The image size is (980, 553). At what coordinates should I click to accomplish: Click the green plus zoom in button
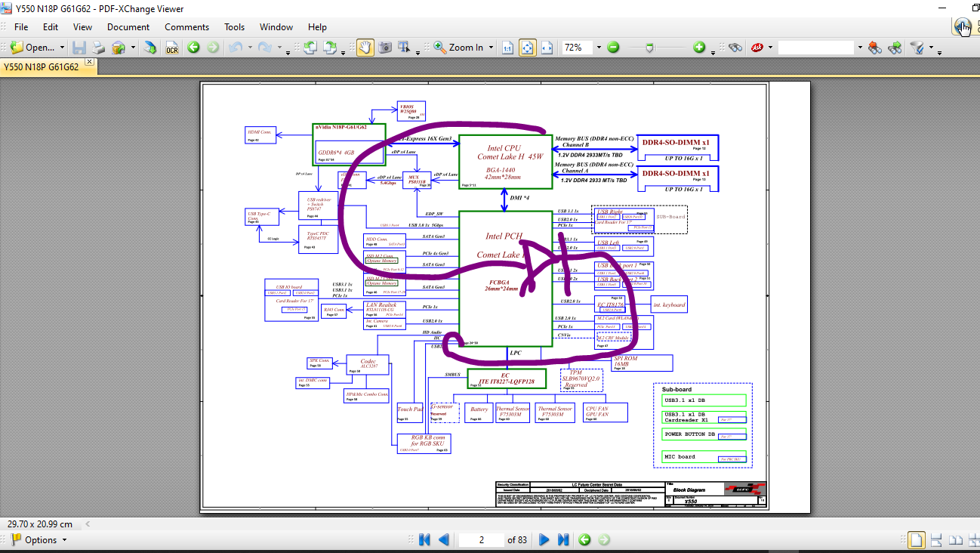coord(699,48)
